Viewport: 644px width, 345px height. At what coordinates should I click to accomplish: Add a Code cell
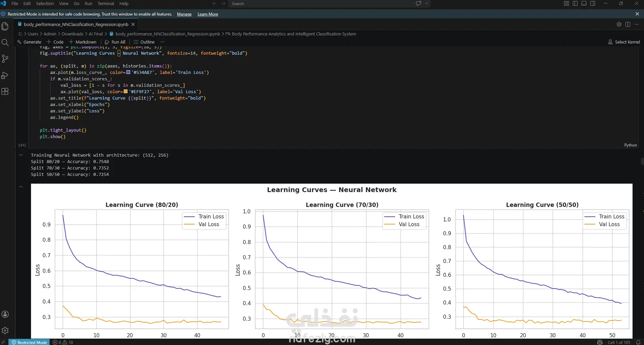[x=55, y=42]
